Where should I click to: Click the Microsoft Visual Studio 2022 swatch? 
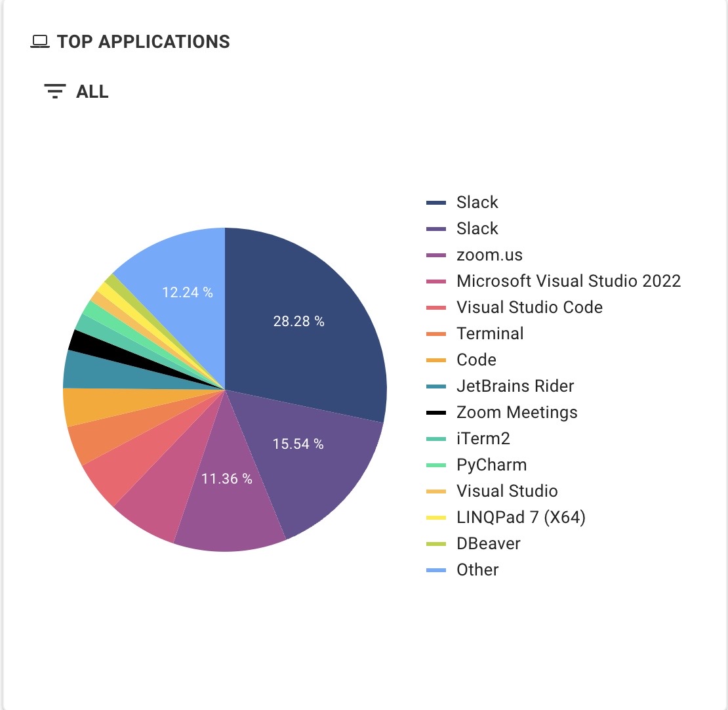click(x=436, y=281)
